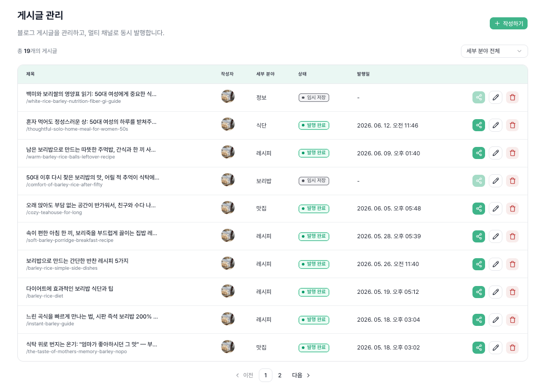Go to next page with 다음
This screenshot has width=547, height=392.
pos(301,375)
